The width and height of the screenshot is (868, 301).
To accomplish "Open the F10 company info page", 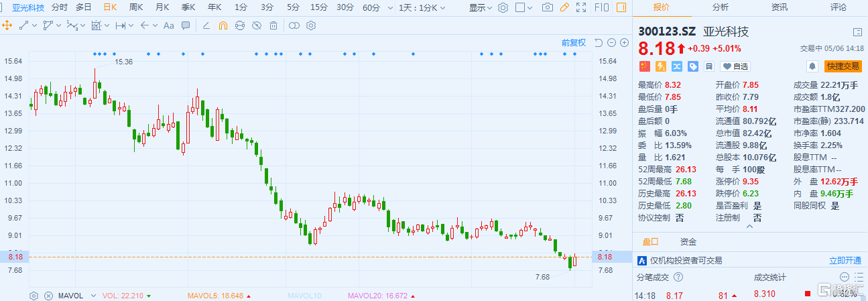I will [x=601, y=7].
